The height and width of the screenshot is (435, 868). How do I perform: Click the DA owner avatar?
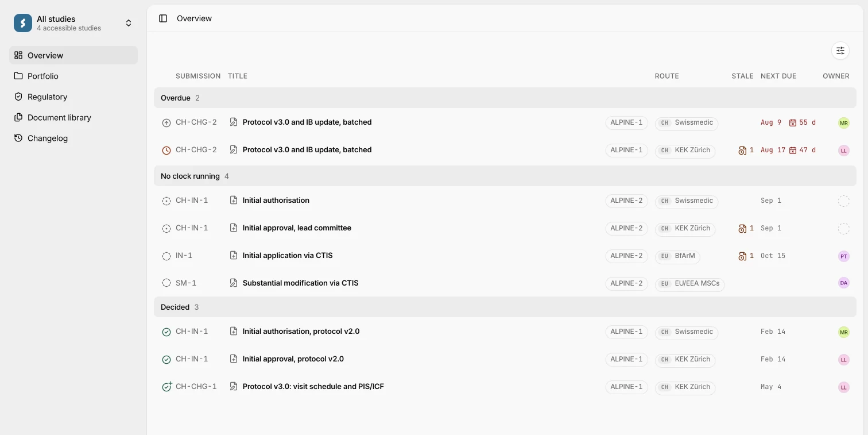[844, 283]
